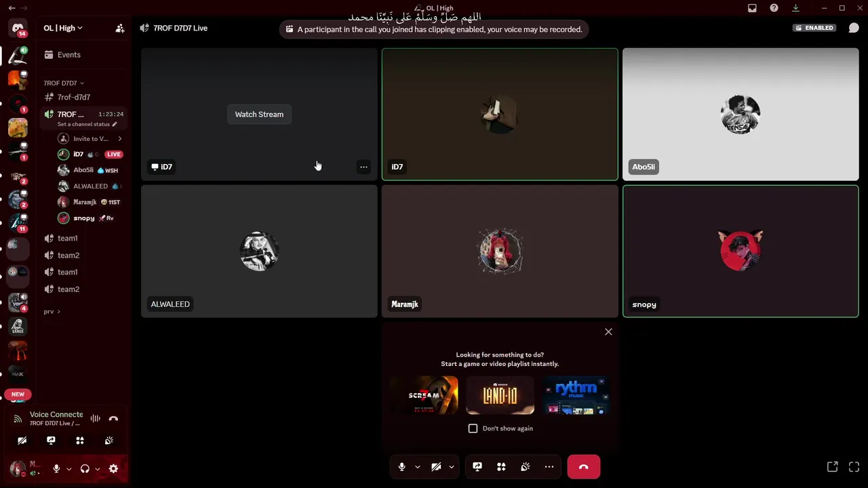Share your screen from call control bar
868x488 pixels.
[477, 467]
